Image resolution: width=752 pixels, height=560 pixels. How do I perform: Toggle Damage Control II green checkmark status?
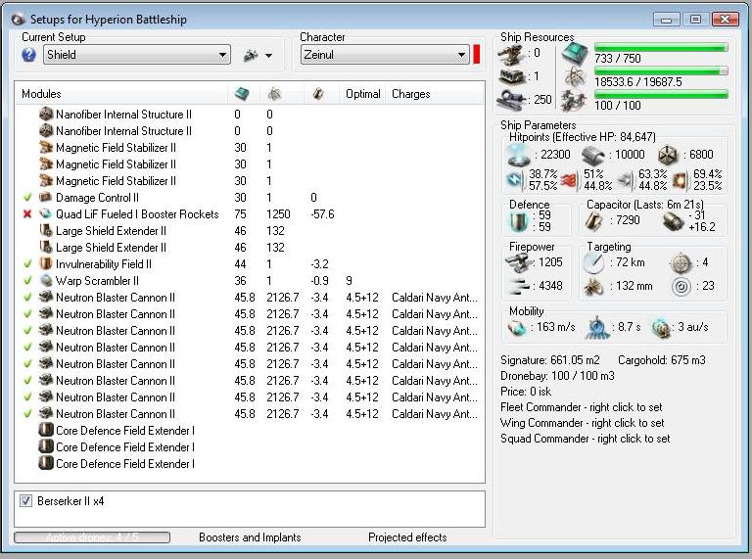[x=26, y=198]
